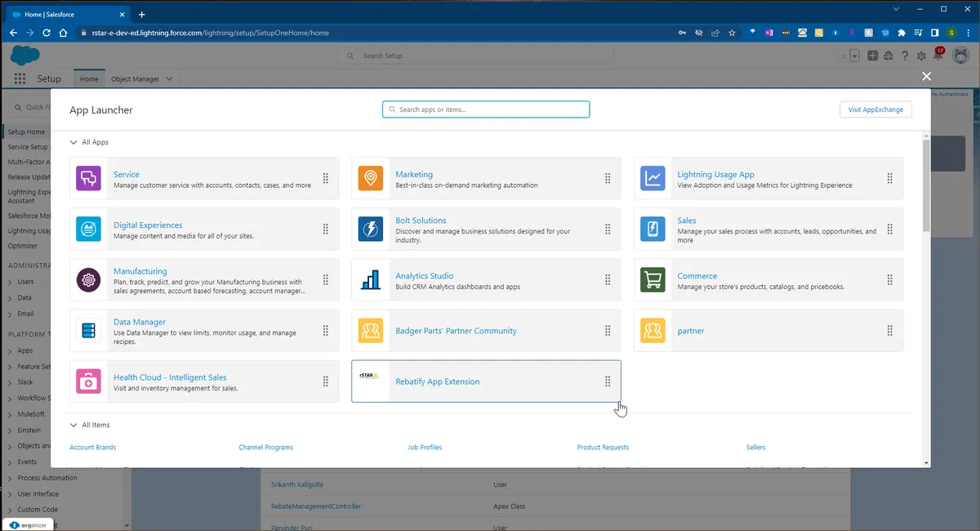Select the Lightning Usage App chart icon
Screen dimensions: 980x531
[653, 178]
